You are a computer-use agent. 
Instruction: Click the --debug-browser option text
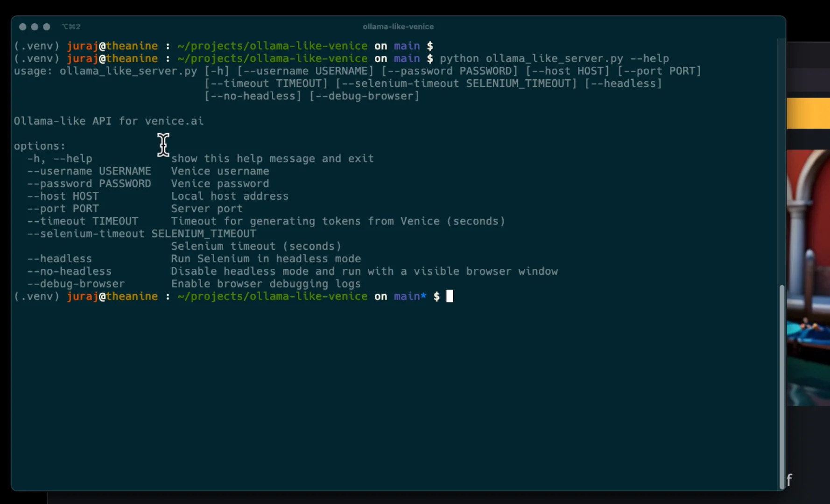click(76, 284)
